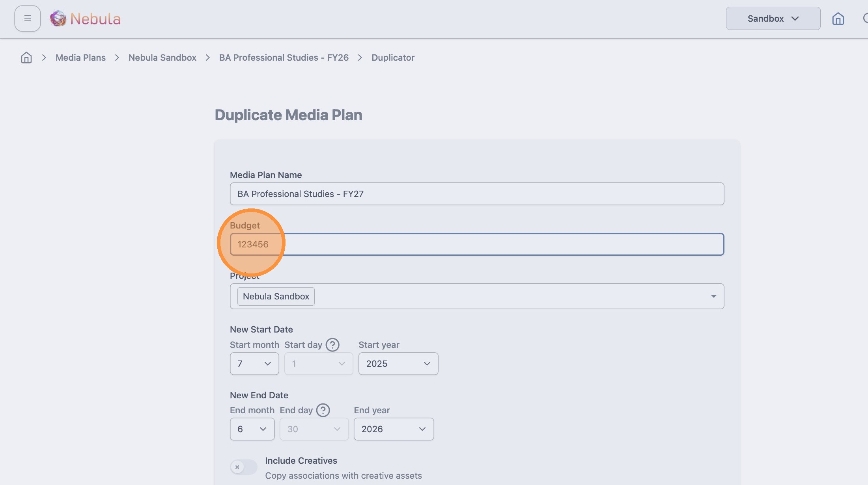Expand the Project dropdown arrow
Viewport: 868px width, 485px height.
713,296
